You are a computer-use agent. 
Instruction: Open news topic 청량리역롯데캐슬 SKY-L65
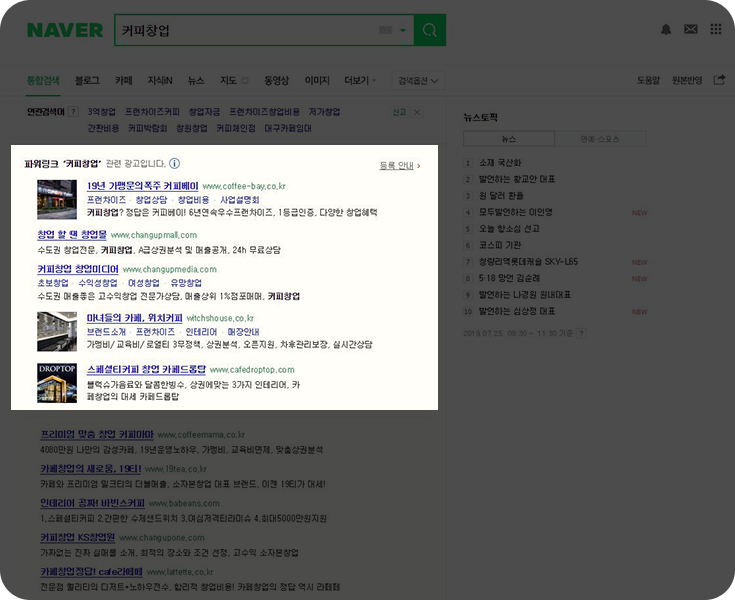click(528, 262)
